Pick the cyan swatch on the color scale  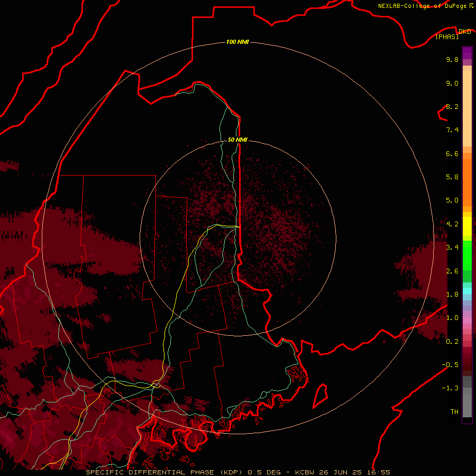click(x=467, y=291)
